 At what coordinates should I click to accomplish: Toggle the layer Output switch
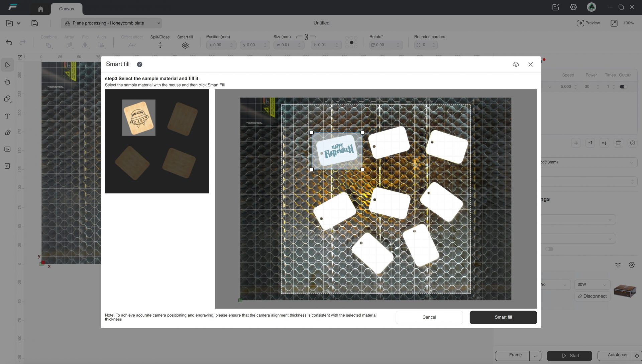point(623,87)
